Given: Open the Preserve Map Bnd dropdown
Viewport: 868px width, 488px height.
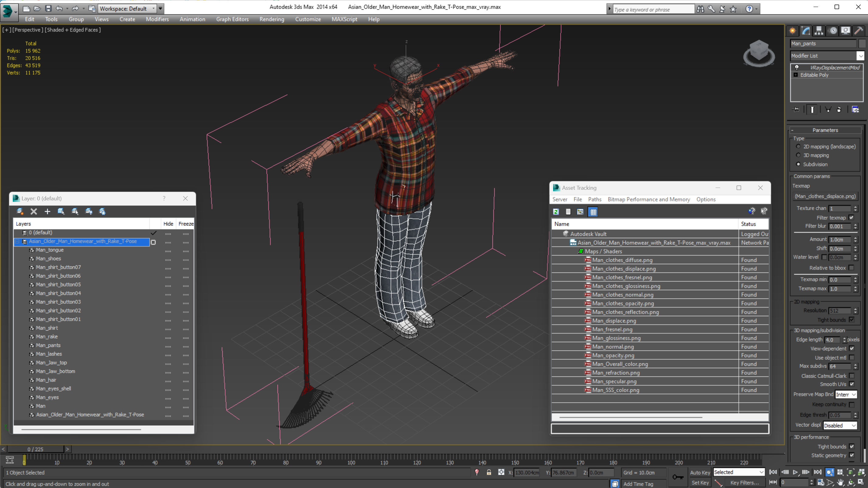Looking at the screenshot, I should click(x=845, y=394).
